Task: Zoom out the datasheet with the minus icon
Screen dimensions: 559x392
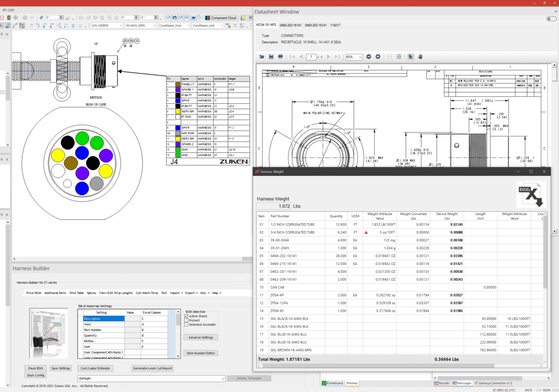Action: (368, 56)
